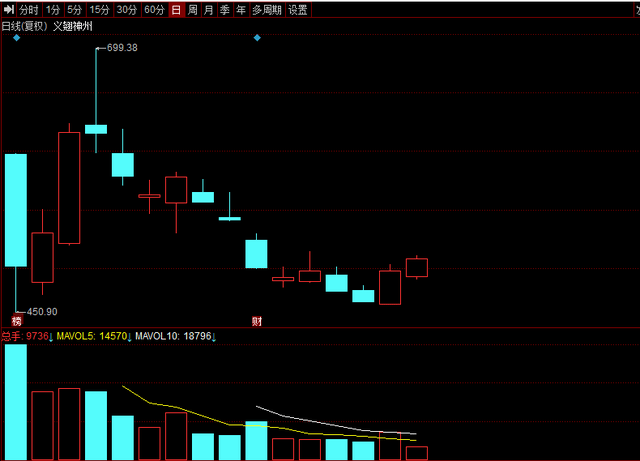This screenshot has width=640, height=461.
Task: Select the 月 monthly period tab
Action: click(x=209, y=10)
